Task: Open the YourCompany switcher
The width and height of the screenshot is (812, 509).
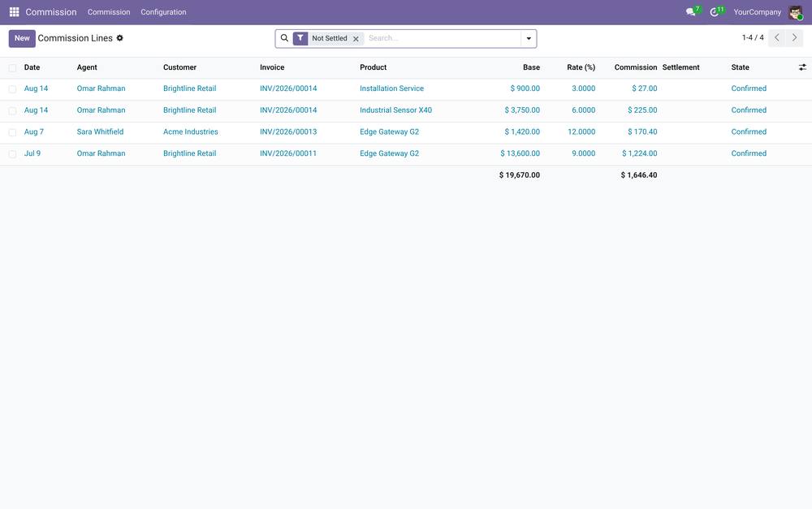Action: pyautogui.click(x=757, y=12)
